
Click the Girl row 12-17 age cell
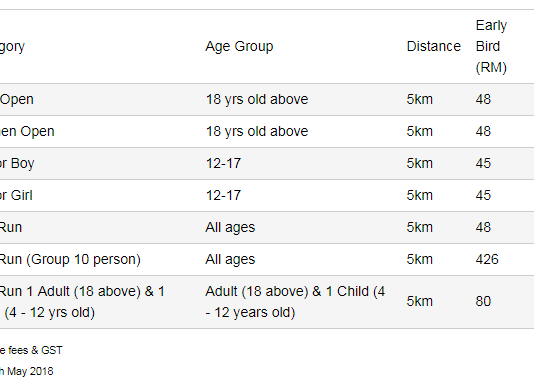click(x=223, y=196)
